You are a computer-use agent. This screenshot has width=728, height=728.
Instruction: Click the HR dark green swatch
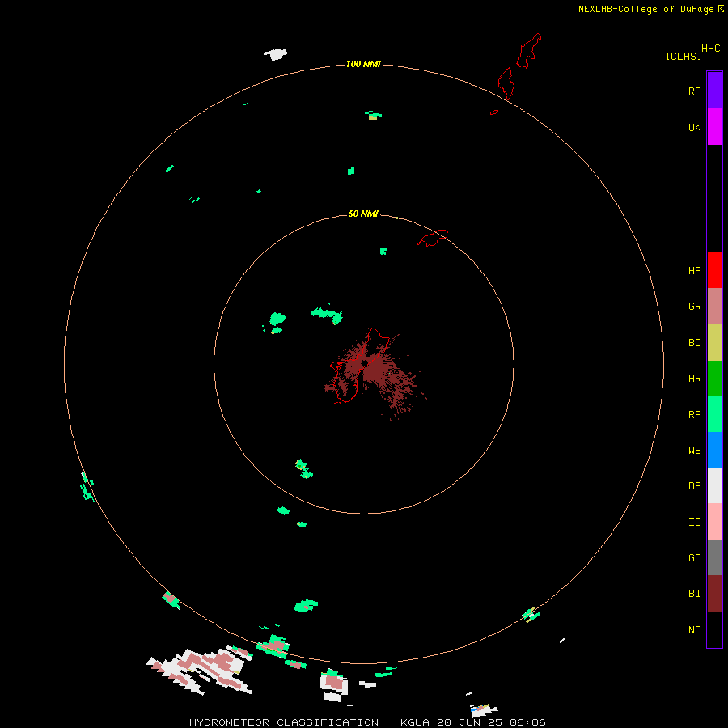(x=714, y=379)
